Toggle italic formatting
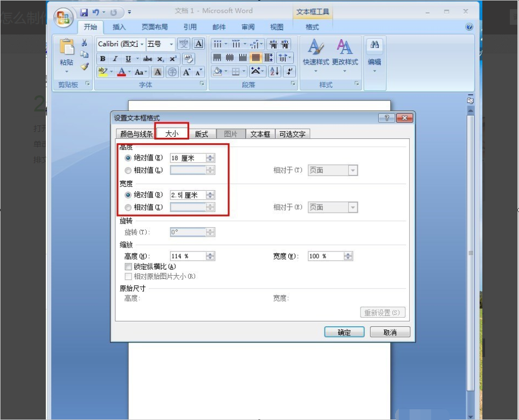This screenshot has height=420, width=519. tap(115, 59)
